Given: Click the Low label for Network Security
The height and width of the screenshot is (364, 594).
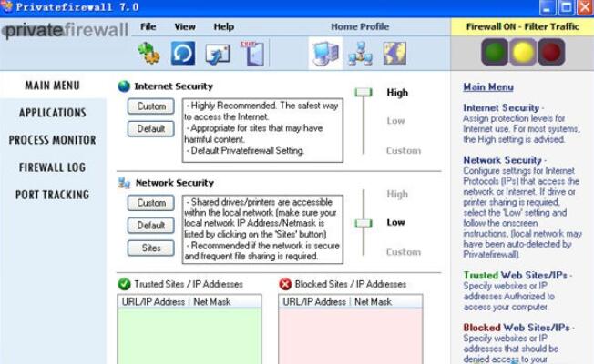Looking at the screenshot, I should (396, 222).
